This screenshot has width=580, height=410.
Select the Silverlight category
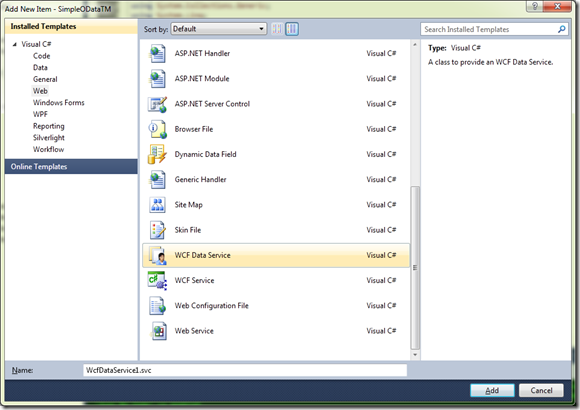coord(48,138)
